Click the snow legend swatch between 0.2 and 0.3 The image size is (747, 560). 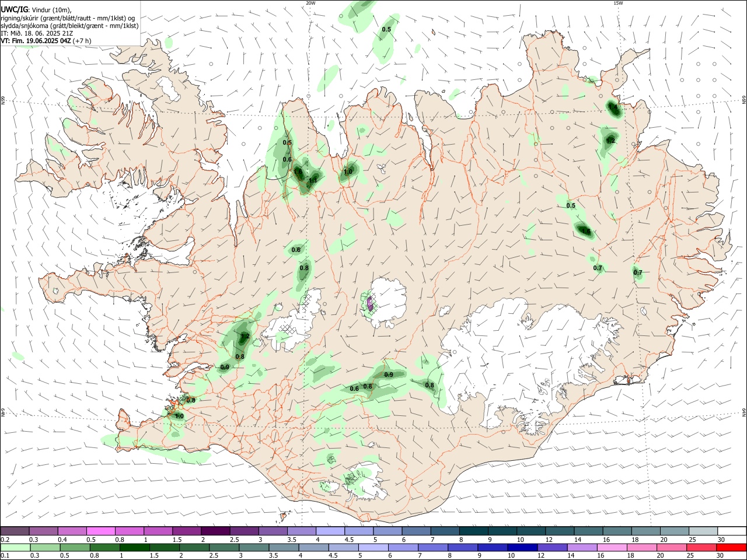point(15,531)
